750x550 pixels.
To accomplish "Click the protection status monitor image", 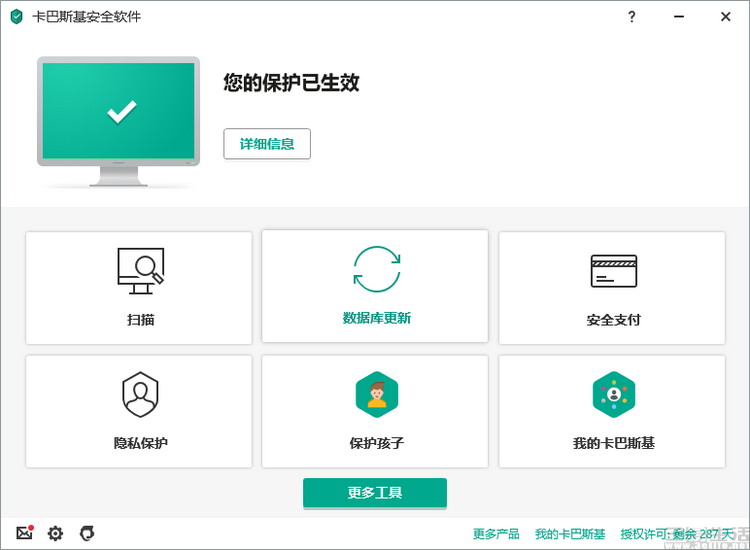I will 119,121.
